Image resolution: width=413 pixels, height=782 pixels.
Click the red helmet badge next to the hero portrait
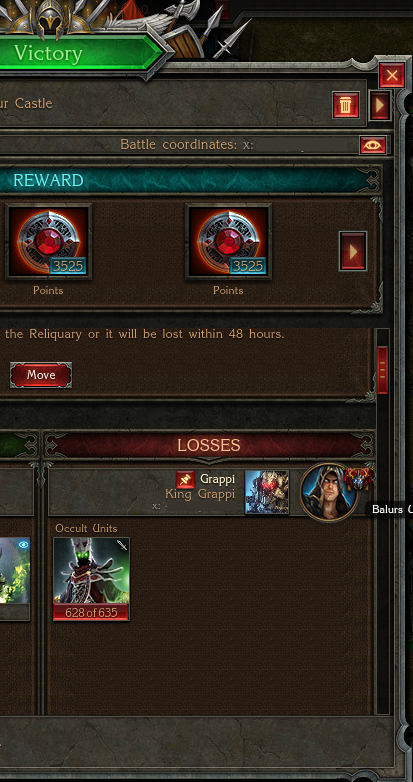point(357,478)
